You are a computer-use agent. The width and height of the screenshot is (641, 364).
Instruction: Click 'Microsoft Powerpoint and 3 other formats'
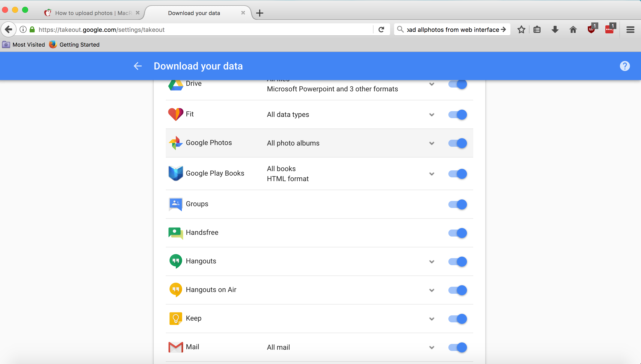point(332,89)
